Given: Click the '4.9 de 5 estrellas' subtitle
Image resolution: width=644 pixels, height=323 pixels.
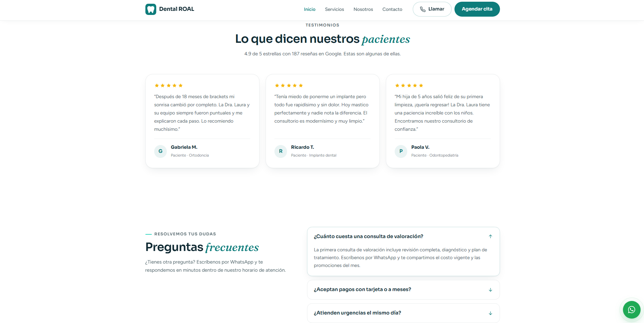Looking at the screenshot, I should point(322,54).
